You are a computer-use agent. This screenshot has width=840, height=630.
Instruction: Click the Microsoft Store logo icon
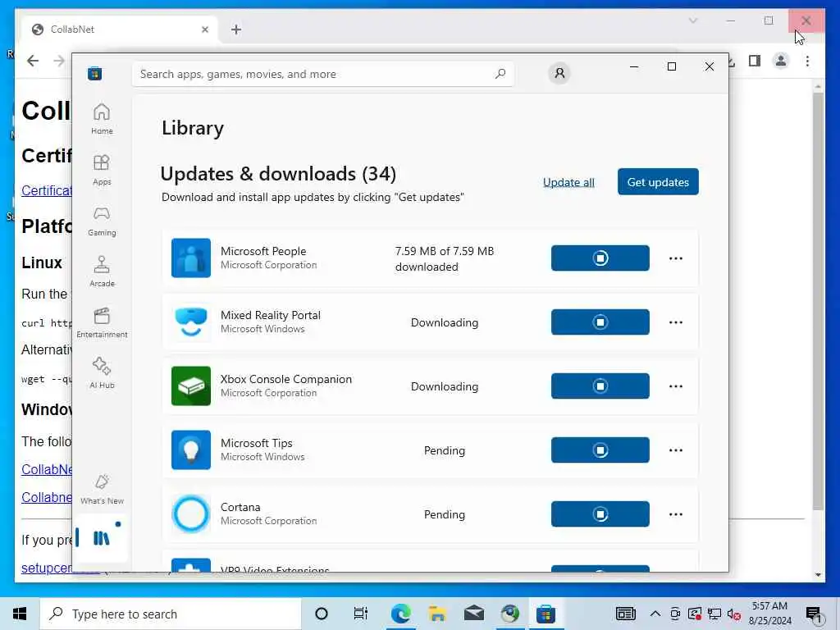(x=95, y=73)
